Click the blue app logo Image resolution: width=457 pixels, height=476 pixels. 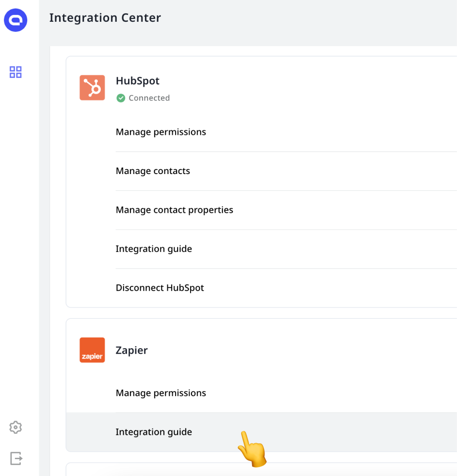click(15, 20)
